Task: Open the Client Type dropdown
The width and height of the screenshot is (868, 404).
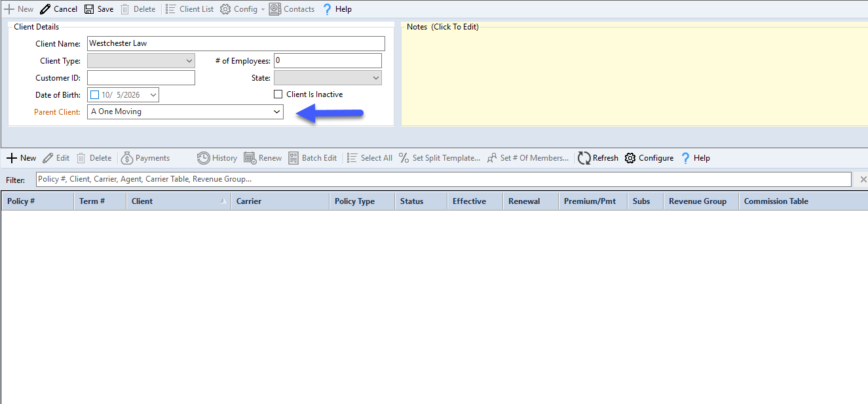Action: click(189, 61)
